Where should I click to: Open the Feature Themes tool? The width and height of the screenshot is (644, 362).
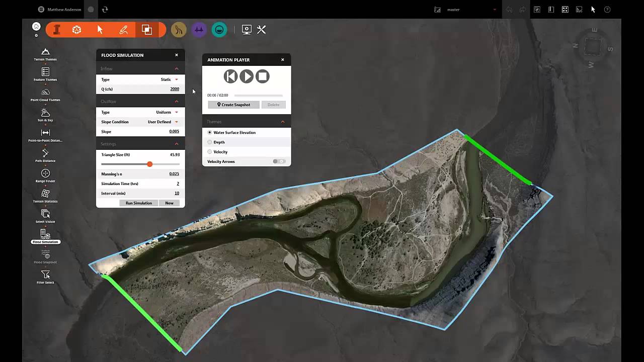[x=45, y=74]
